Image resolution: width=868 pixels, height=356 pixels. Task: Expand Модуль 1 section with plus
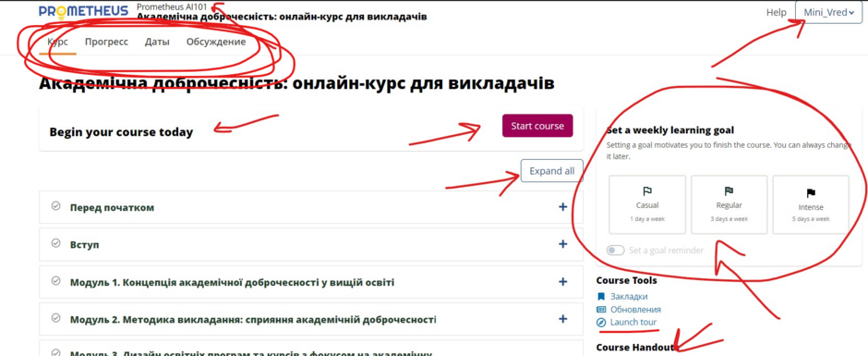[563, 282]
